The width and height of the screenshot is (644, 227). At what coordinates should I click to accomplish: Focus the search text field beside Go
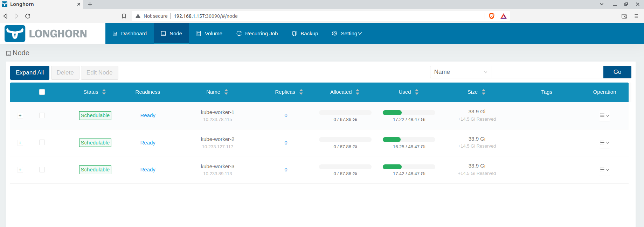point(547,72)
